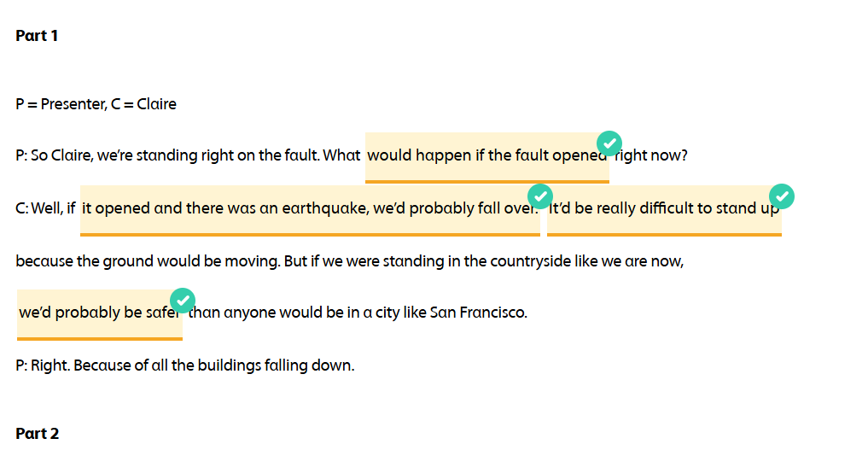The width and height of the screenshot is (868, 456).
Task: Click the "Part 1" heading
Action: pyautogui.click(x=38, y=36)
